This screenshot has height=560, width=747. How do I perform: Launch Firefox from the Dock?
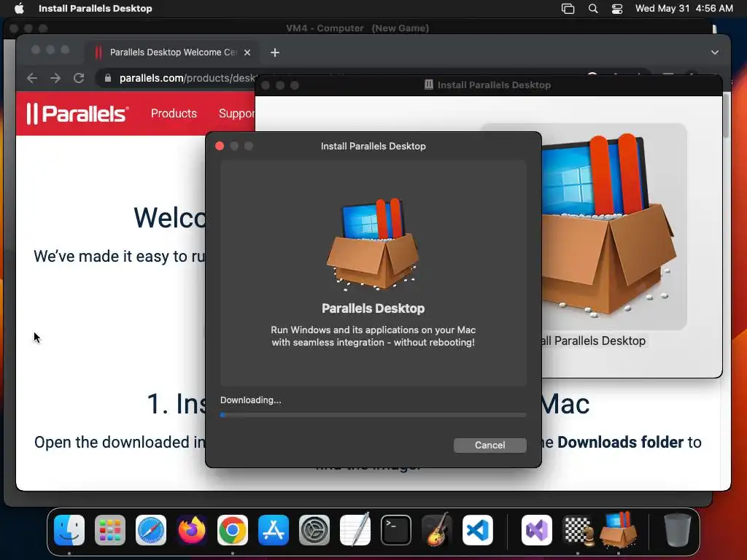click(x=192, y=530)
